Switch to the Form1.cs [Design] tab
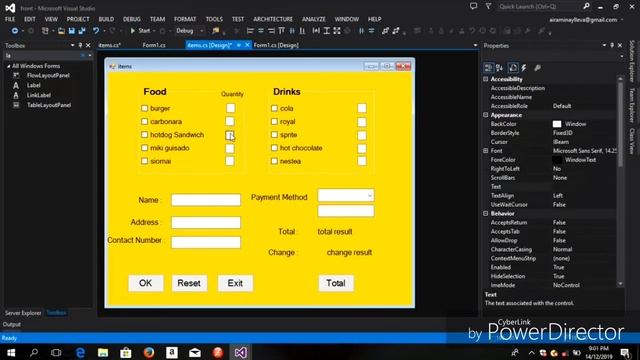The width and height of the screenshot is (640, 360). (x=276, y=45)
